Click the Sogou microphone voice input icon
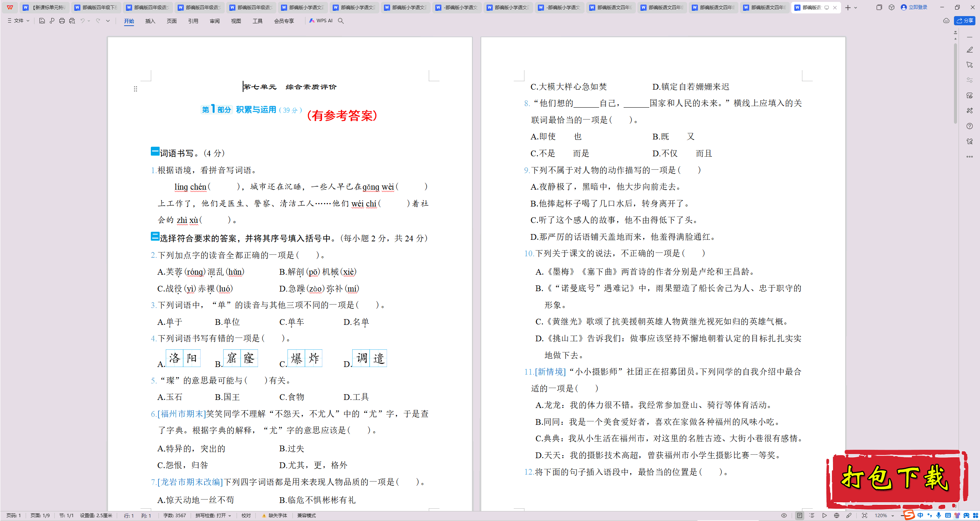 tap(939, 516)
